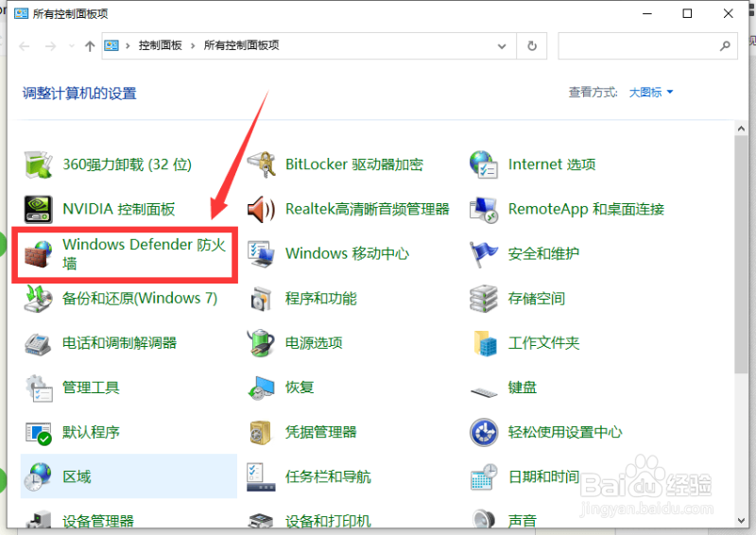This screenshot has width=756, height=535.
Task: Minimize the 所有控制面板项 window
Action: point(647,13)
